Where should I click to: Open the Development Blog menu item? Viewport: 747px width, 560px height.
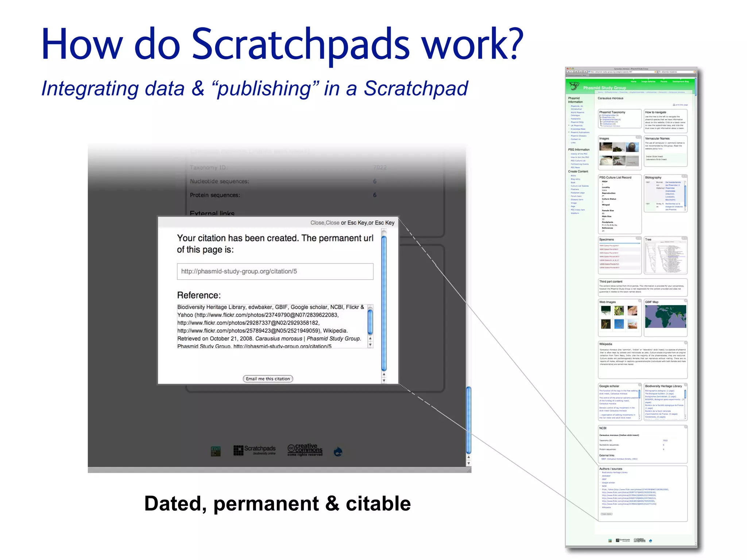pos(681,82)
